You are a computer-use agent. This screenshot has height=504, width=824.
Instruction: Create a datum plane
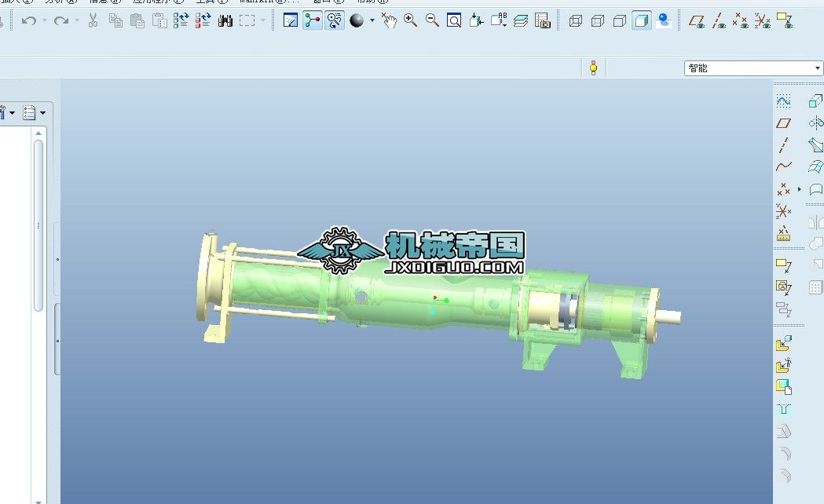pos(783,122)
